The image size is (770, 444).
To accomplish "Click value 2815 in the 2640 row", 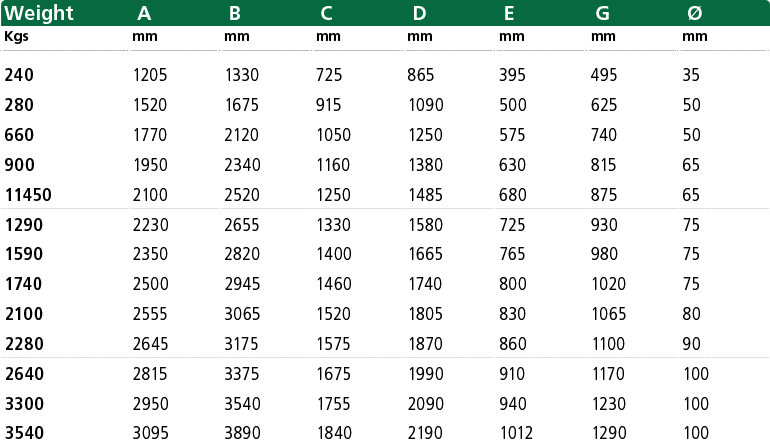I will pos(150,374).
